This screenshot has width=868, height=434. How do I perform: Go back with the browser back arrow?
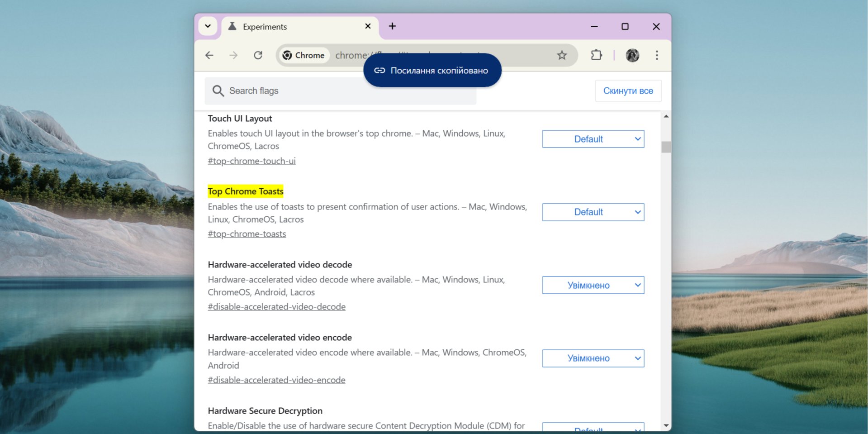tap(209, 55)
